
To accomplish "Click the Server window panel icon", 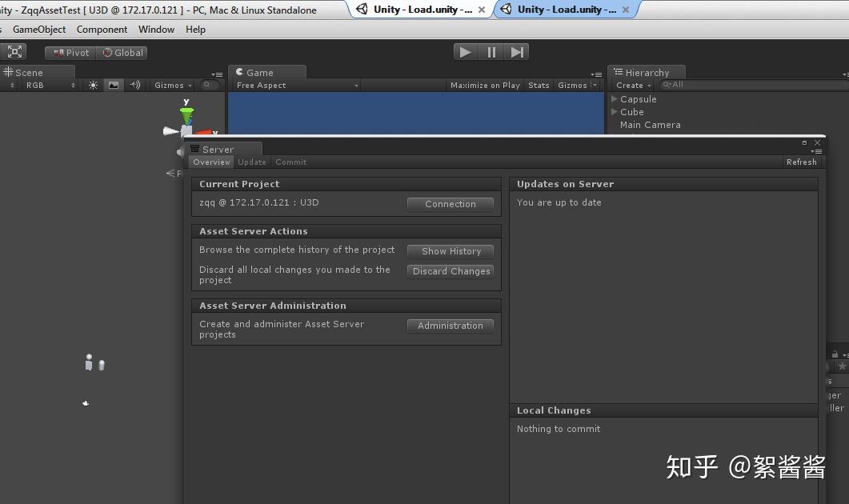I will [197, 149].
